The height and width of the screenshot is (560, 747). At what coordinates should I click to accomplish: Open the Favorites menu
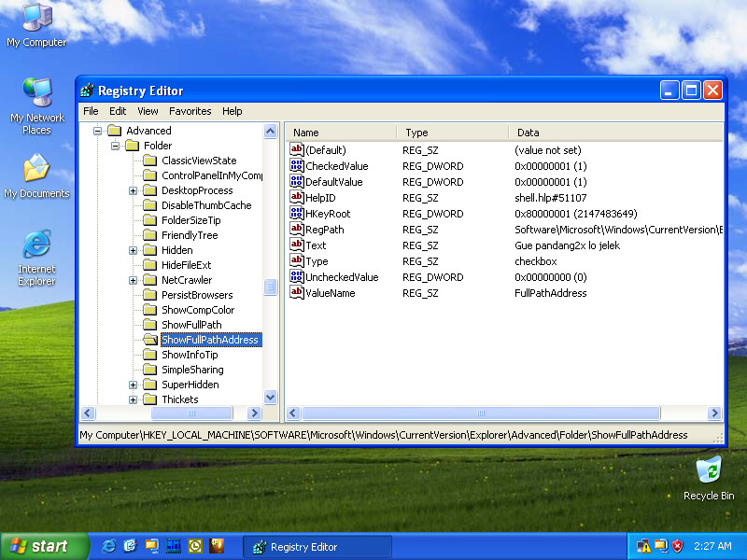(x=190, y=111)
